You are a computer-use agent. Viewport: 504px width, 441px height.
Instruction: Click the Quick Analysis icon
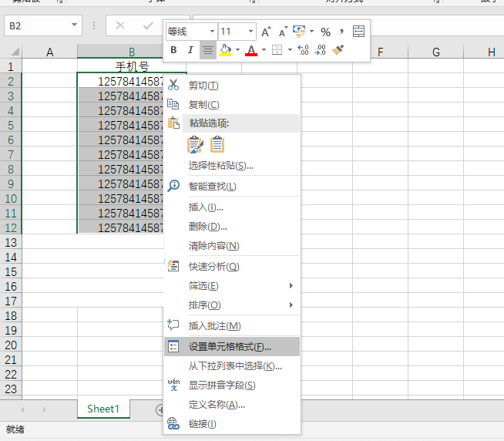tap(173, 266)
